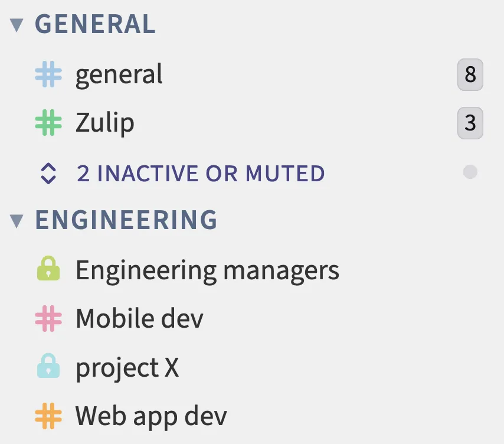Click the pink hash icon beside Mobile dev

48,319
